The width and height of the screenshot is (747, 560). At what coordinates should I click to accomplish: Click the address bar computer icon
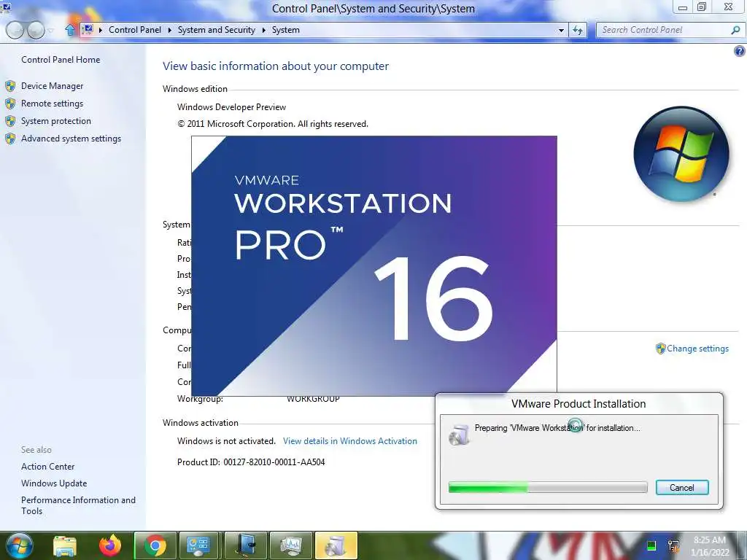point(88,30)
